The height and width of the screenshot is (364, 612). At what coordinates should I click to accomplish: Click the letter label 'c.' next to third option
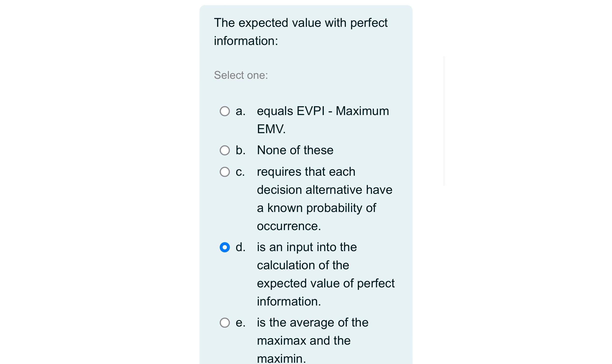pyautogui.click(x=240, y=172)
